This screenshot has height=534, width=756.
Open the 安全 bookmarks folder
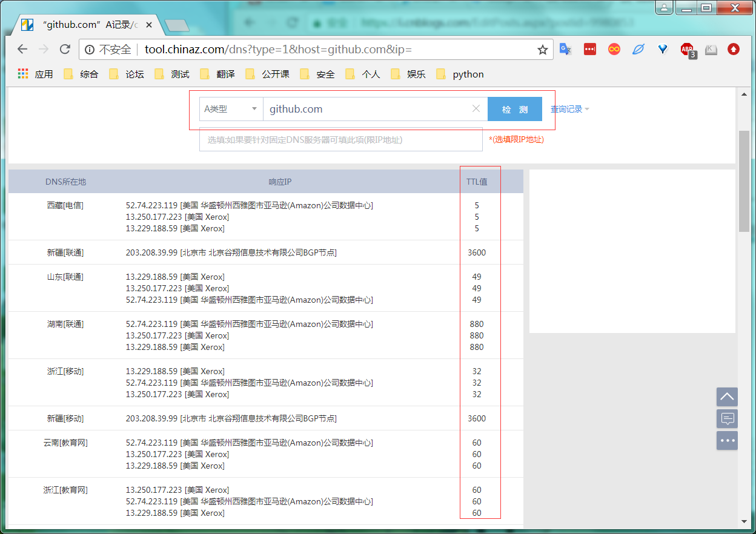point(317,74)
